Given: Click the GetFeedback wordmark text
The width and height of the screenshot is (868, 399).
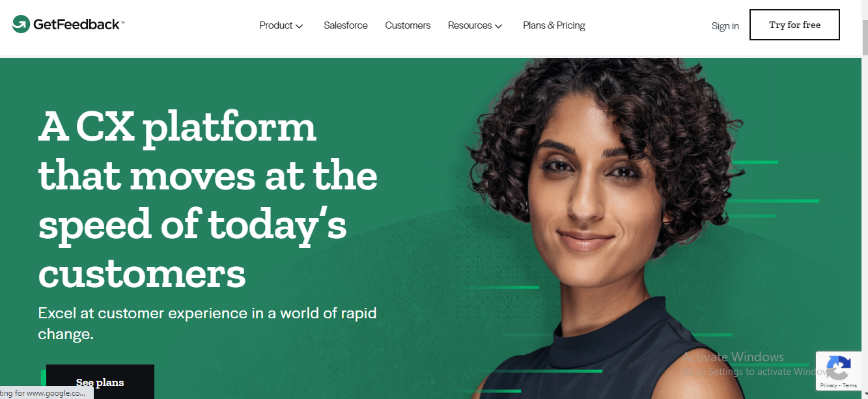Looking at the screenshot, I should click(x=77, y=25).
